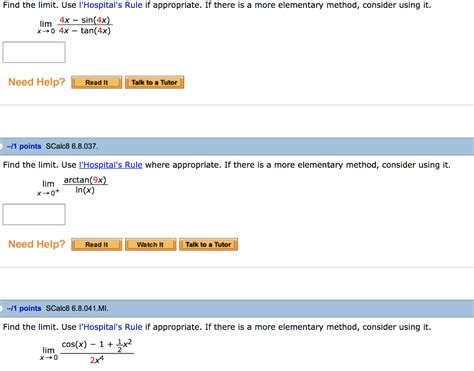Viewport: 474px width, 371px height.
Task: Click -/1 points label of problem 6.8.037
Action: click(x=24, y=146)
